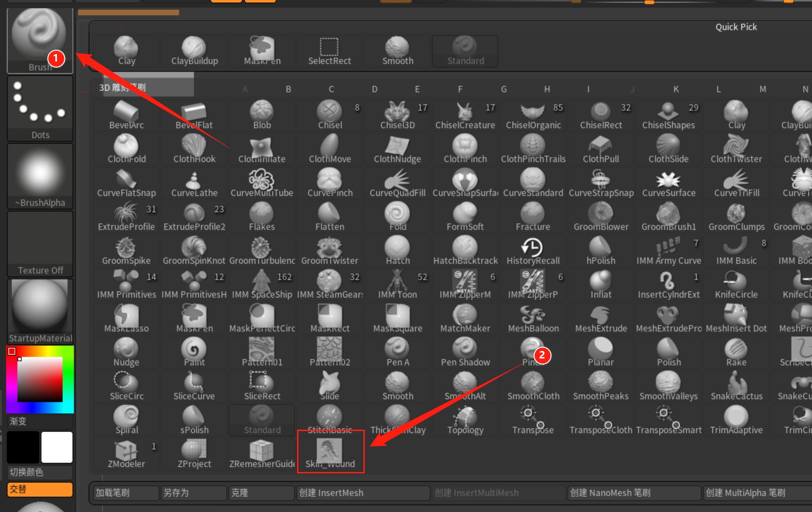Open the Texture Off selector
Screen dimensions: 812x512
[40, 244]
